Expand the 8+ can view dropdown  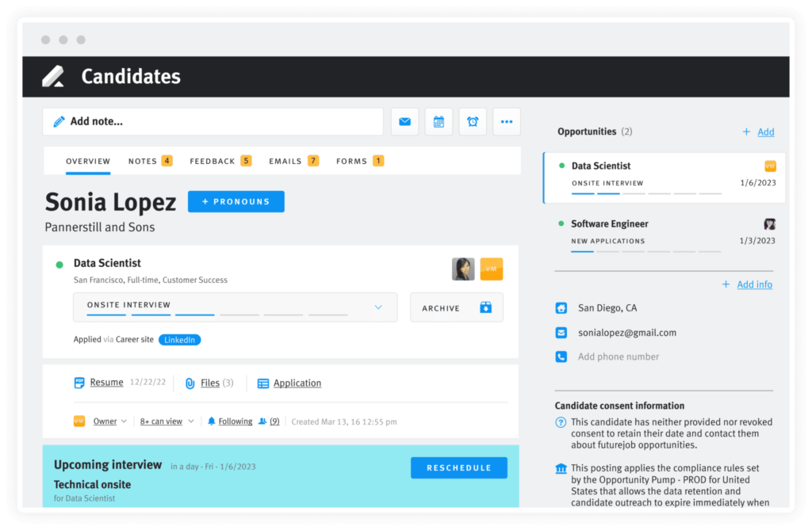pos(167,421)
